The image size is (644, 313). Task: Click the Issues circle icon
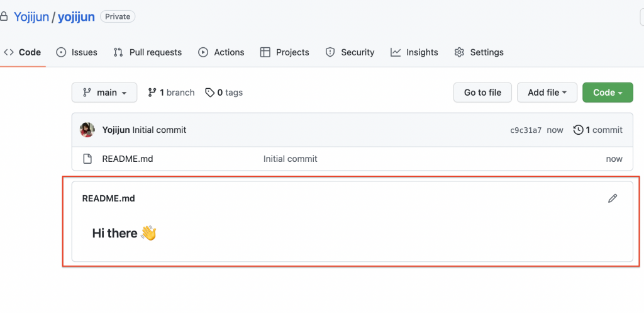point(61,52)
